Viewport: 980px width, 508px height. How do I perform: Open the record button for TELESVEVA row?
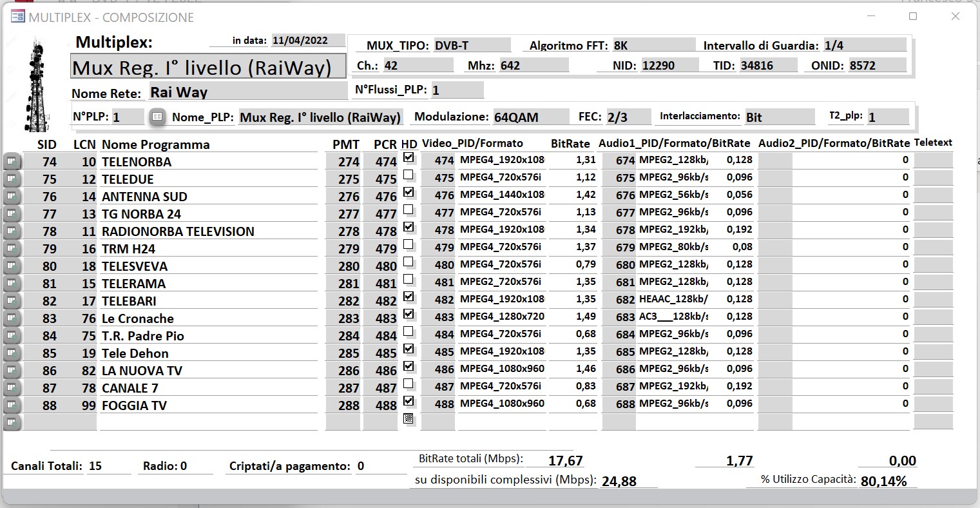(12, 266)
